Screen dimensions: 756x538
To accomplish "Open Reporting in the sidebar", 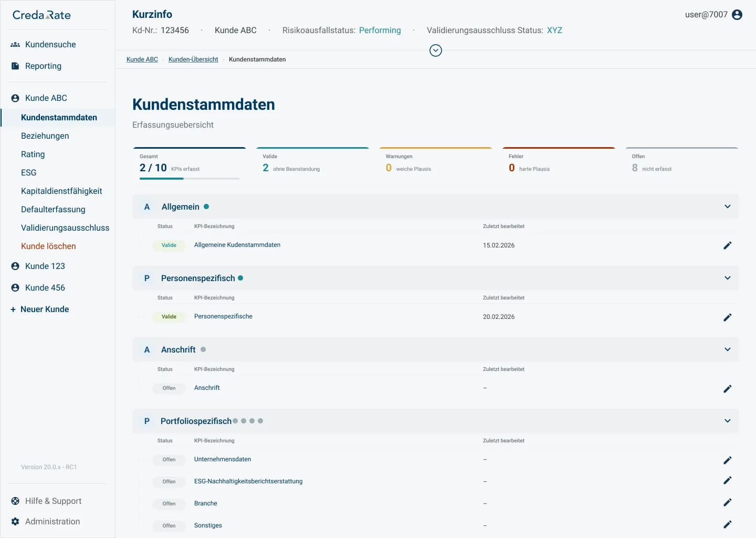I will click(43, 66).
